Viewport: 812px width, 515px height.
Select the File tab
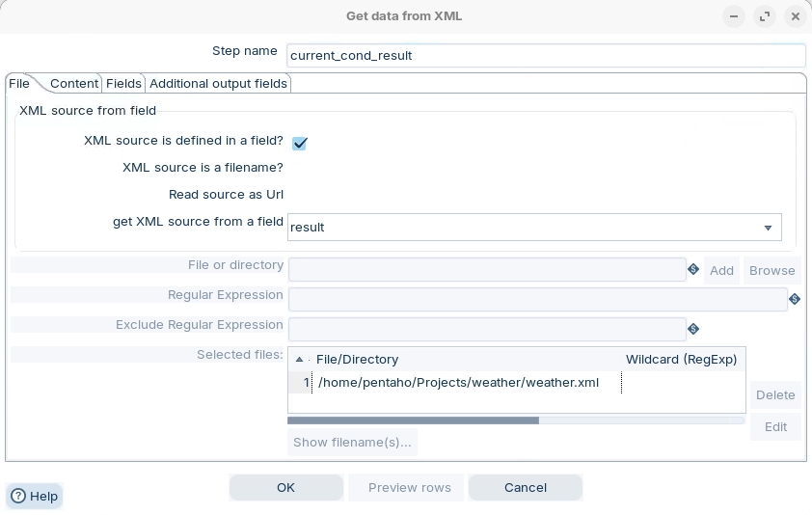(19, 84)
